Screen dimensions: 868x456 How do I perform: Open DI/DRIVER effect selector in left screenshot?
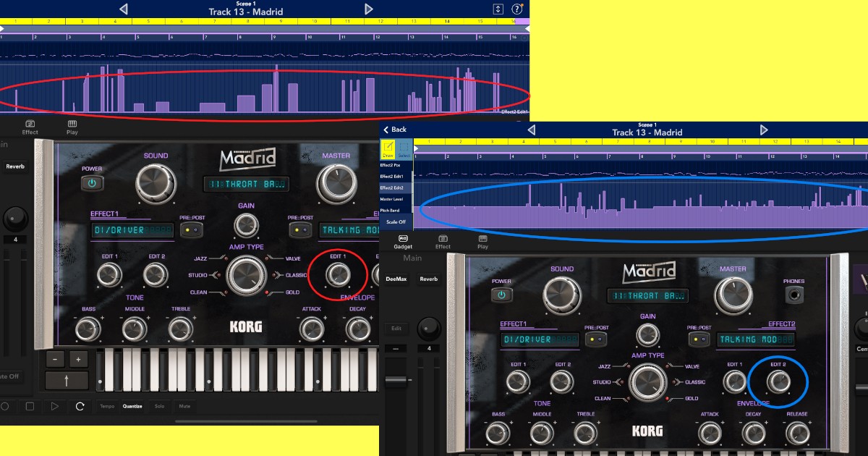(133, 230)
